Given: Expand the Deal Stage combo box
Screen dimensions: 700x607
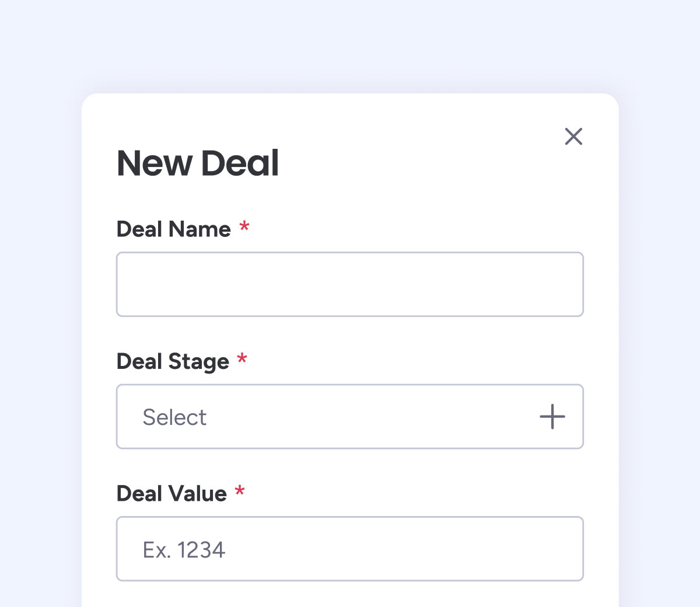Looking at the screenshot, I should point(350,417).
